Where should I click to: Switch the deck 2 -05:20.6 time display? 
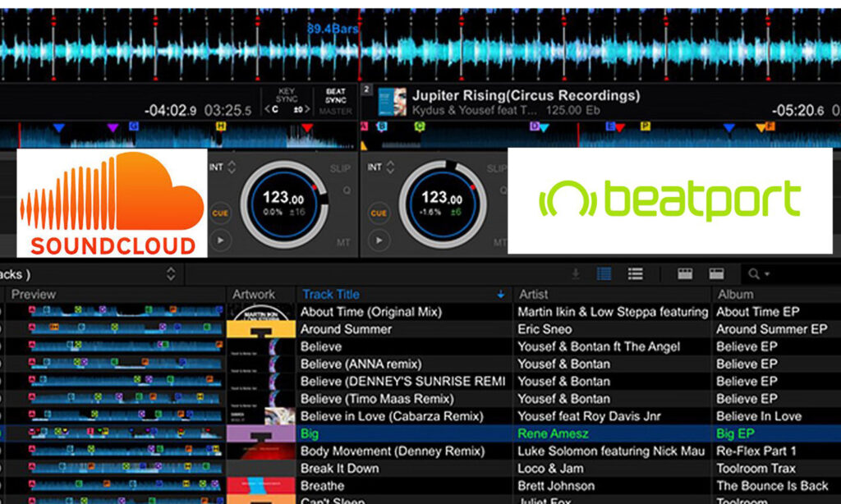point(797,111)
